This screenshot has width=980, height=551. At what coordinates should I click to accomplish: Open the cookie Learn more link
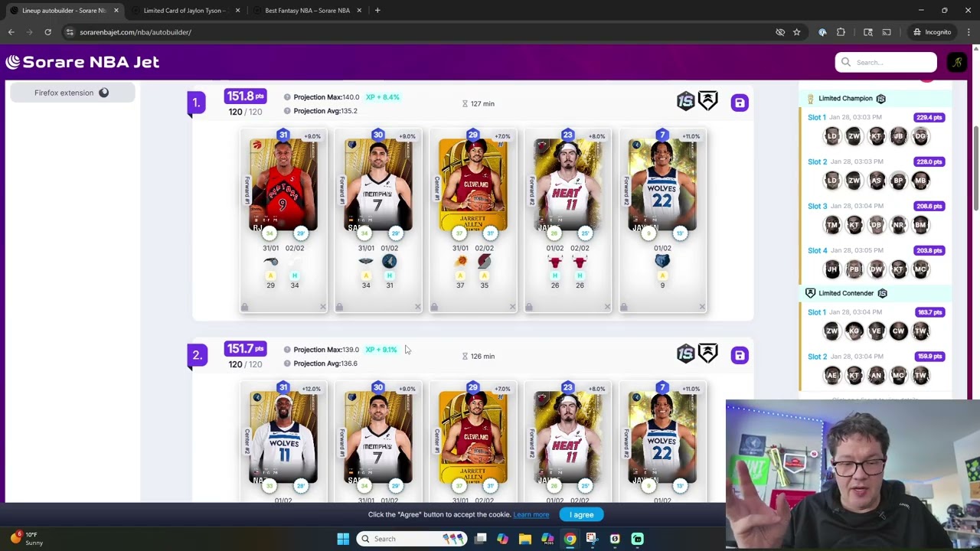(531, 515)
